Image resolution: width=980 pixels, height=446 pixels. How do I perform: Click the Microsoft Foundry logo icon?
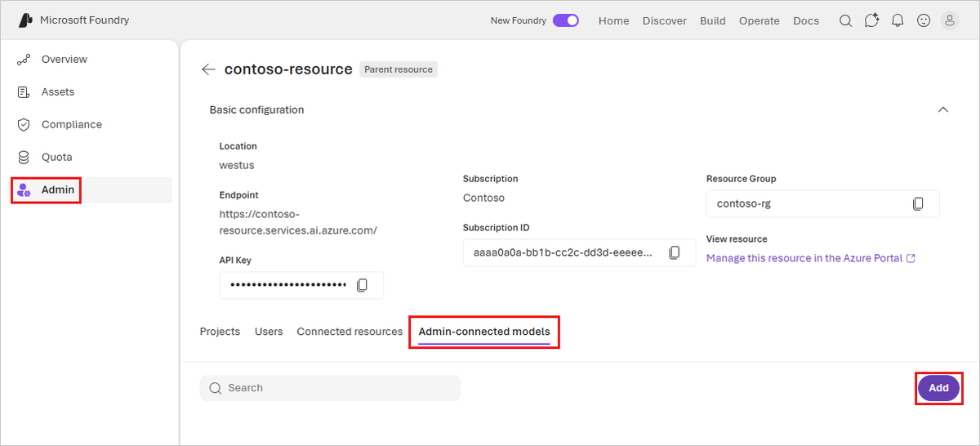pyautogui.click(x=25, y=20)
